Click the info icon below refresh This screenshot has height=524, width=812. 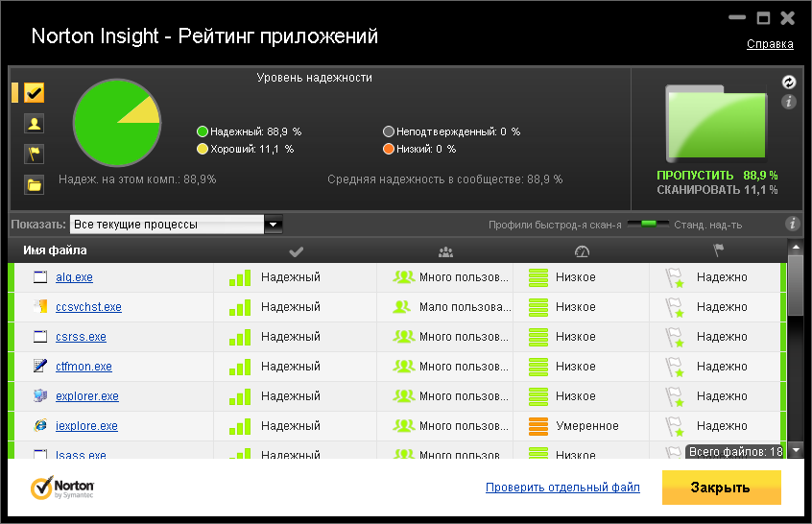[x=788, y=102]
